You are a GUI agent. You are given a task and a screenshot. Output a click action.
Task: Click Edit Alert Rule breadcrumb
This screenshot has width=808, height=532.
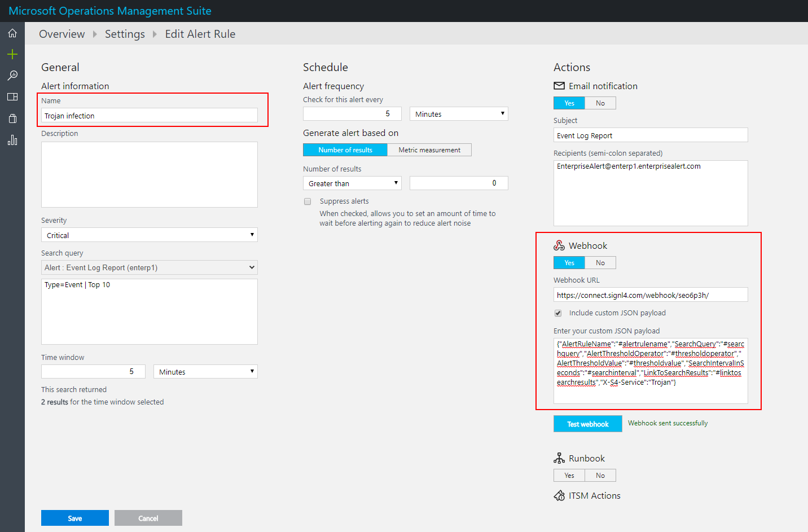(200, 34)
